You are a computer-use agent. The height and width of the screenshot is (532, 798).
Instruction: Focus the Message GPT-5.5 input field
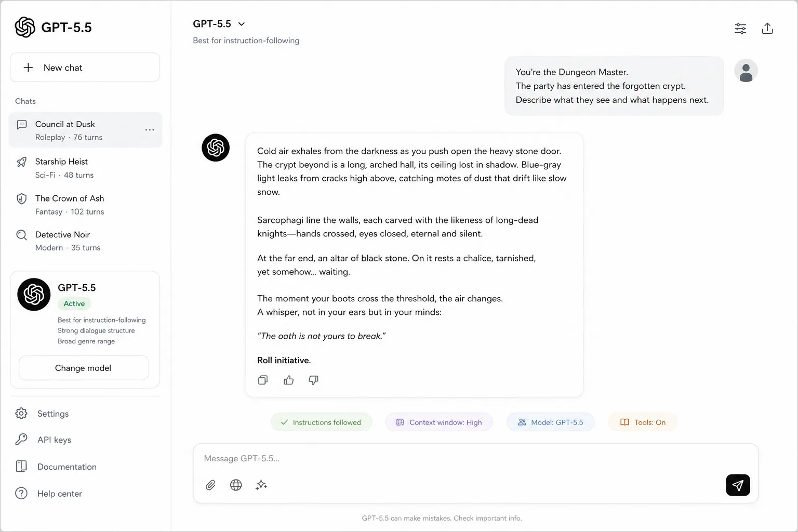(475, 458)
